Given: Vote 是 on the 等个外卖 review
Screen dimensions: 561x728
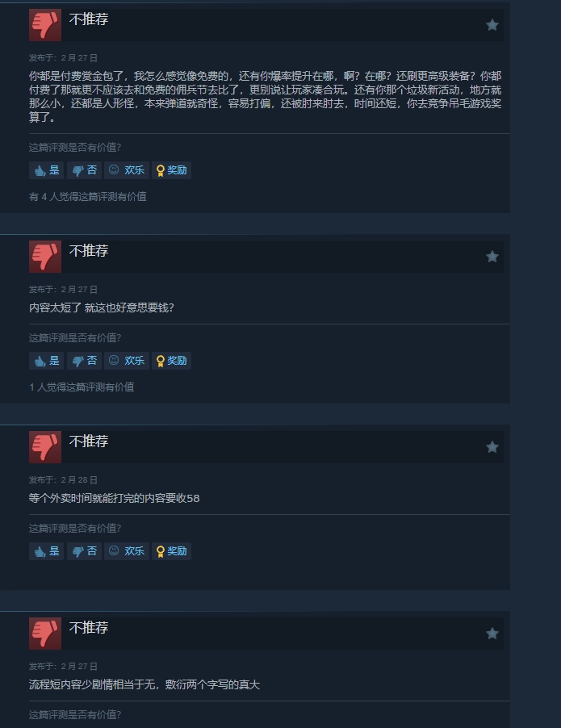Looking at the screenshot, I should 47,551.
